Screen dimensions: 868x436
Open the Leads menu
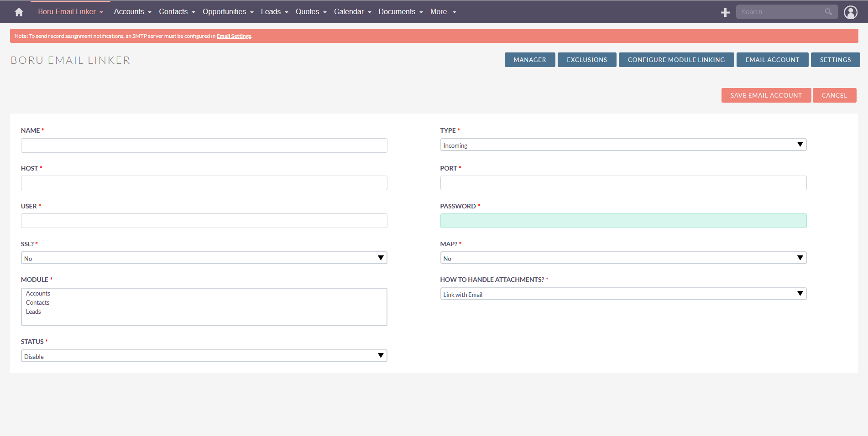274,12
